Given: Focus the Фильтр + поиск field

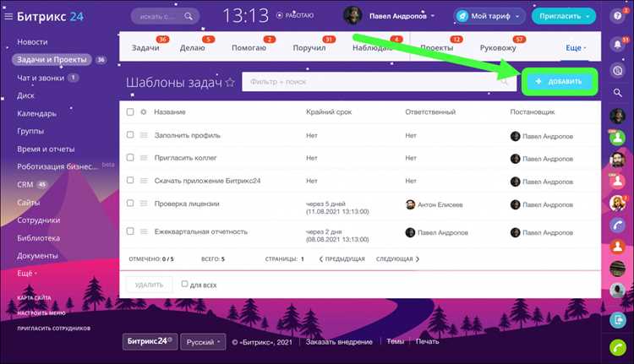Looking at the screenshot, I should [379, 82].
